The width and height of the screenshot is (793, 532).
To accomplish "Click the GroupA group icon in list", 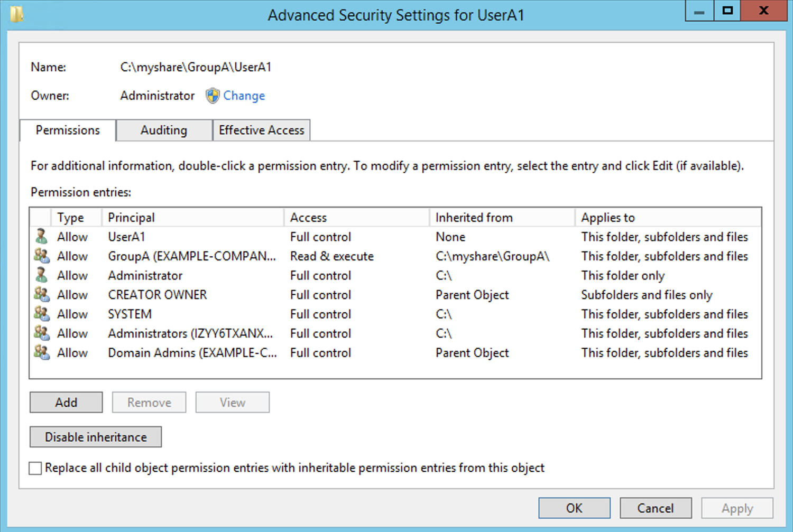I will tap(41, 256).
